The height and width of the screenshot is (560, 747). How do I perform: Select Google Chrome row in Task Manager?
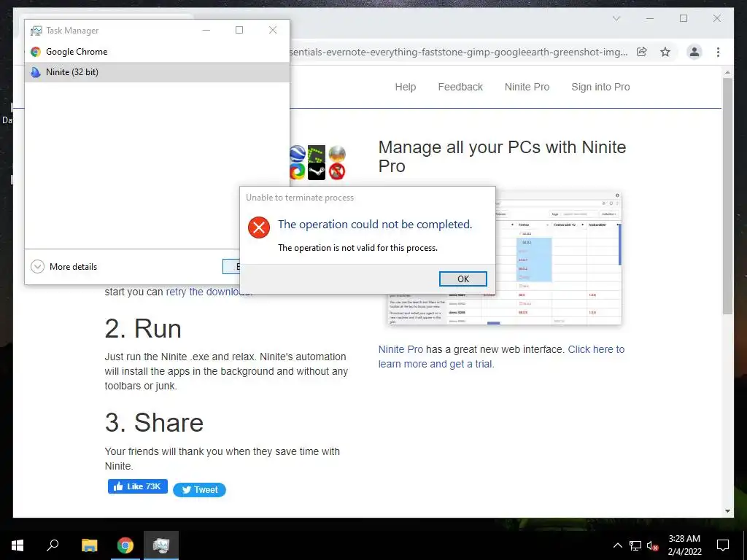pos(157,52)
